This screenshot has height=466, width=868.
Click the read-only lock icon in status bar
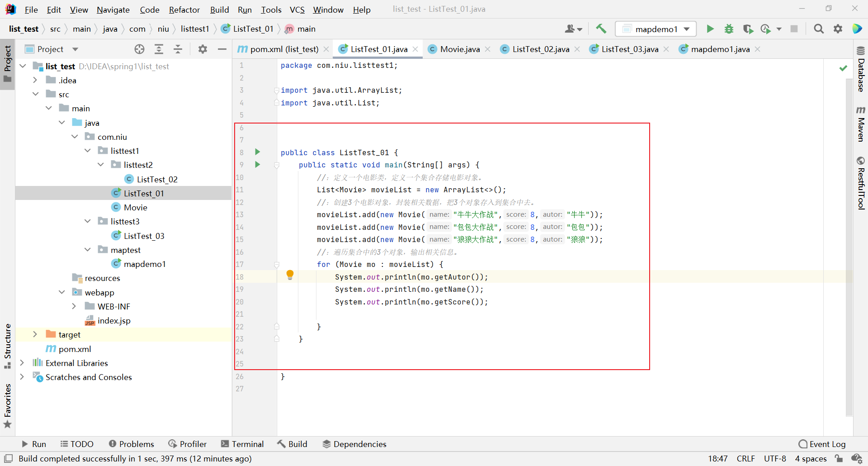pos(839,458)
